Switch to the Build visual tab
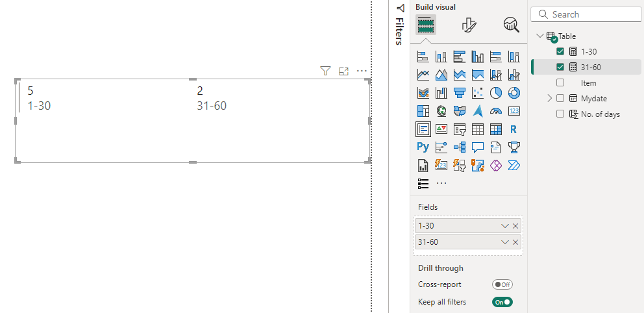The width and height of the screenshot is (644, 313). click(x=425, y=25)
